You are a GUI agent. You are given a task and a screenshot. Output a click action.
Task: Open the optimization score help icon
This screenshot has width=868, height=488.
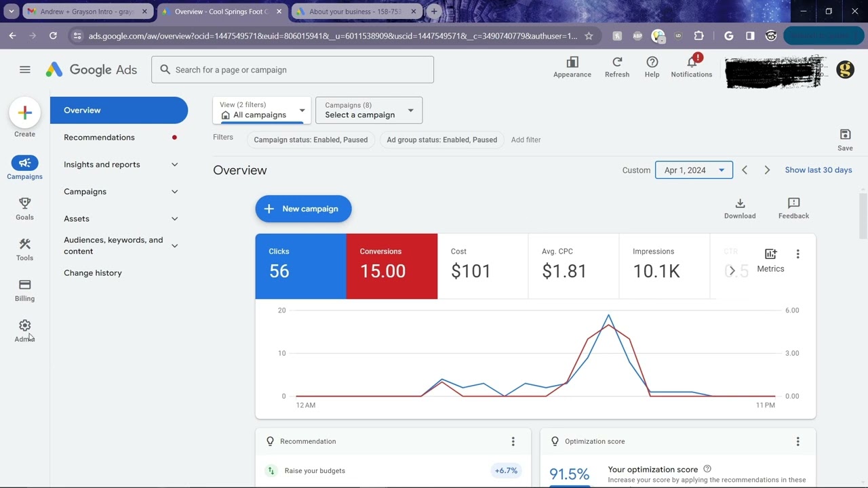point(707,469)
